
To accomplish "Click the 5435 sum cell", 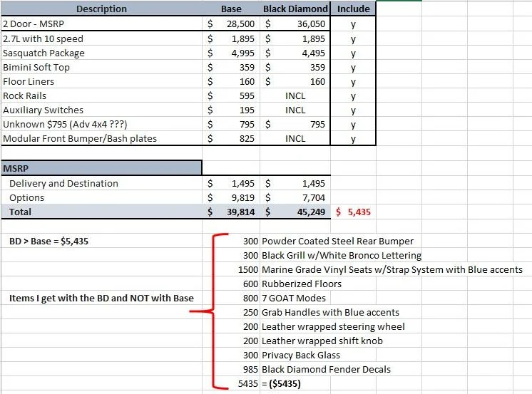I will coord(248,383).
